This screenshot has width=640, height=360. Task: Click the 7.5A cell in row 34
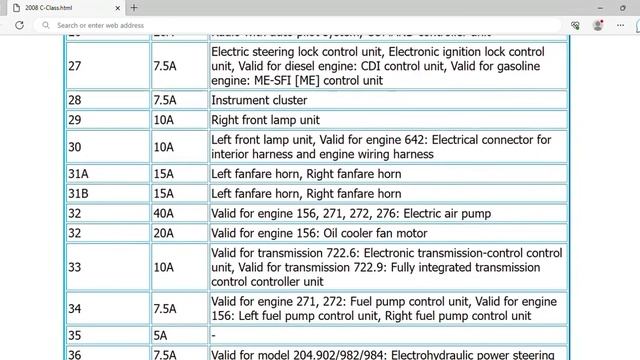coord(180,309)
